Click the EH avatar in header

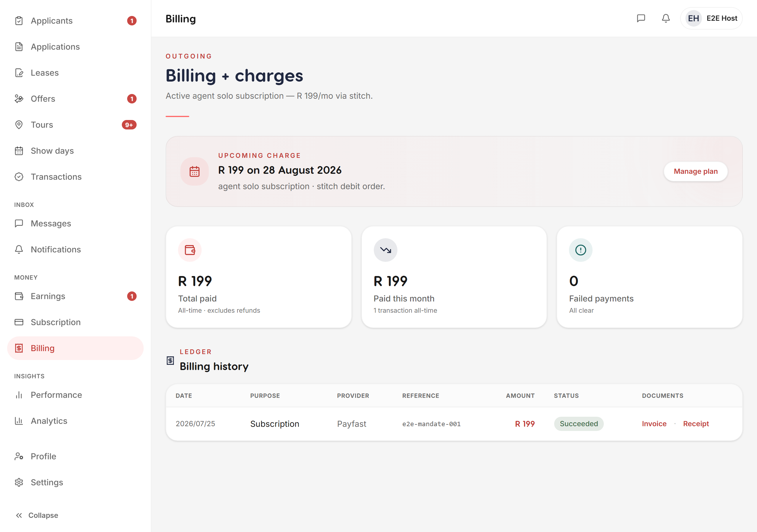[693, 18]
